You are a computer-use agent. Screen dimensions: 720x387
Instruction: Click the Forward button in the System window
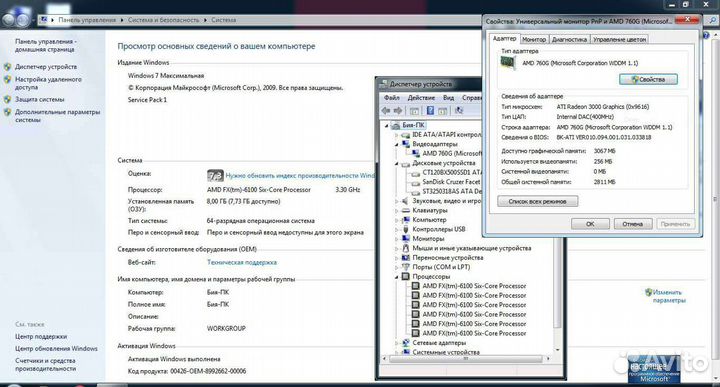tap(22, 20)
